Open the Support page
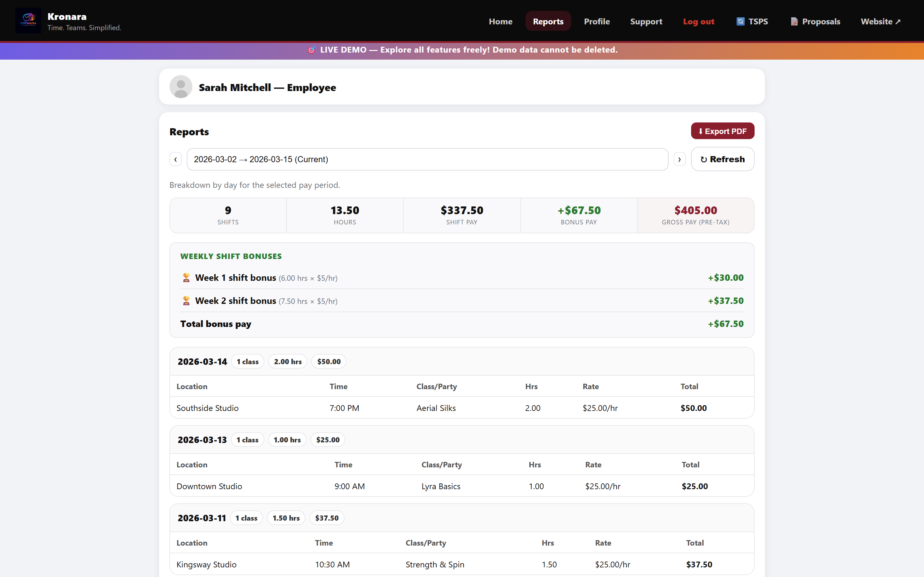924x577 pixels. pyautogui.click(x=646, y=21)
